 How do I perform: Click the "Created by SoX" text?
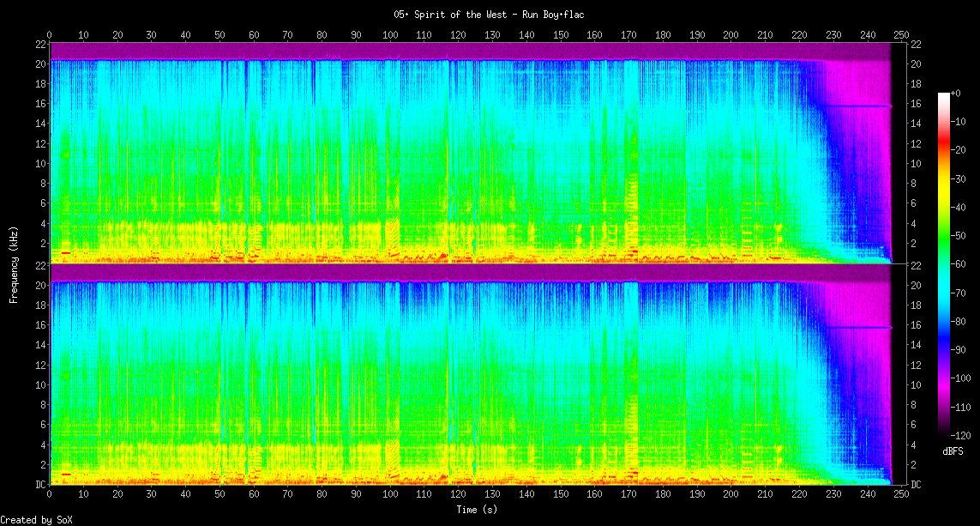pos(36,520)
